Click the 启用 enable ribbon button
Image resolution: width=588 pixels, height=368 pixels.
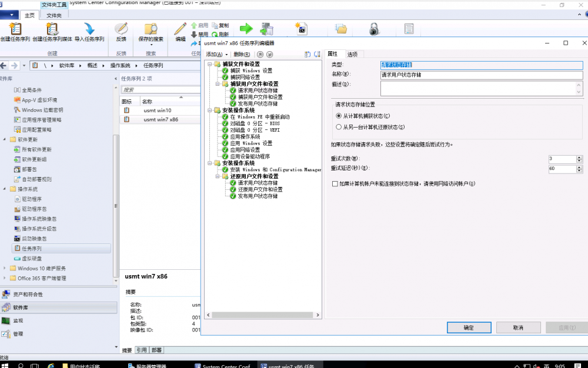tap(199, 25)
